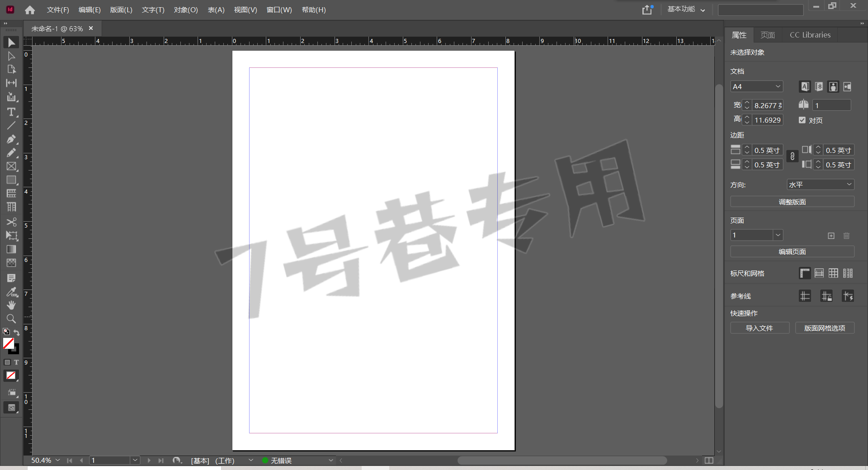Click the default fill and stroke icon
Viewport: 868px width, 470px height.
pyautogui.click(x=6, y=332)
